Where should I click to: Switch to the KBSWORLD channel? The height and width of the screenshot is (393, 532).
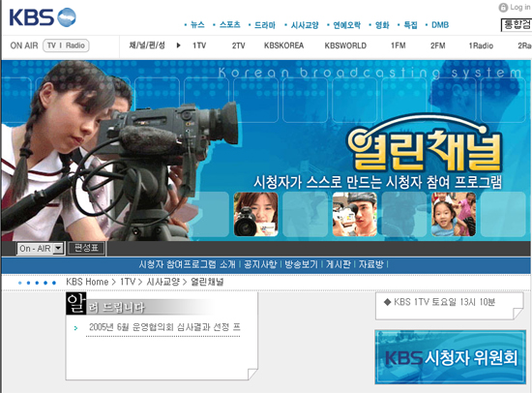[x=345, y=45]
